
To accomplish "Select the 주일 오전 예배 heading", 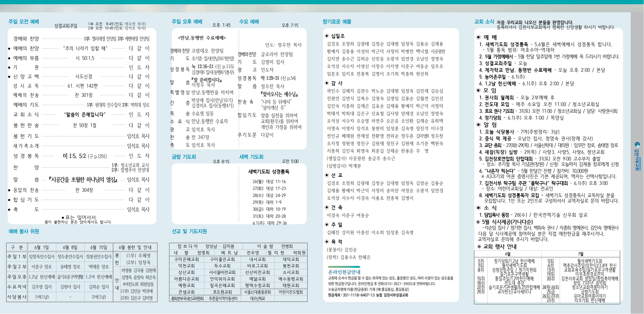I will point(24,22).
